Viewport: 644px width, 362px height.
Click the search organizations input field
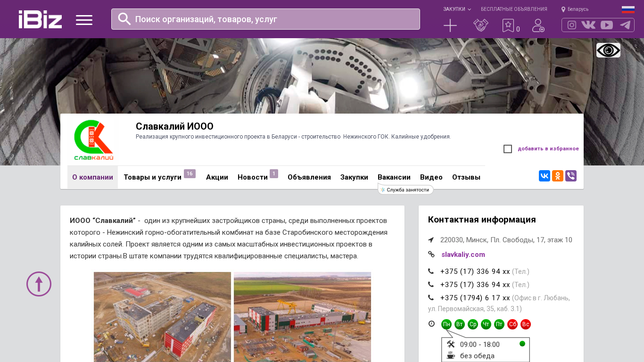pos(265,19)
